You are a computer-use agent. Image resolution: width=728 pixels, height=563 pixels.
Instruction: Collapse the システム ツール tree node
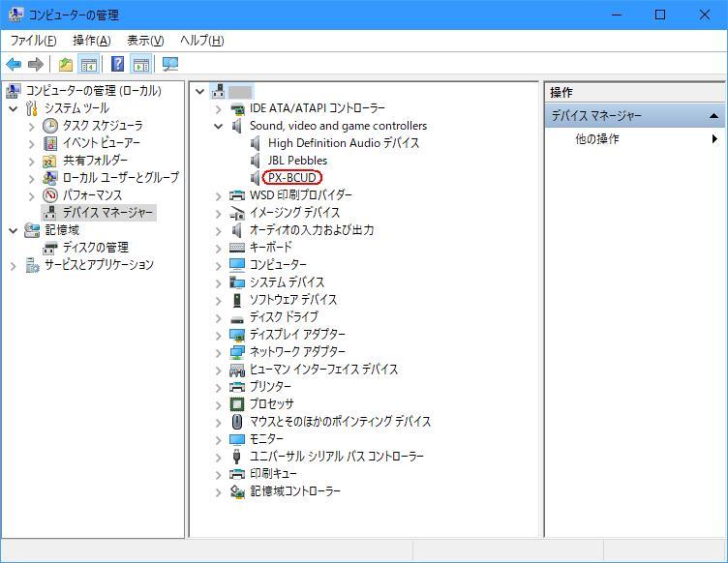tap(14, 108)
